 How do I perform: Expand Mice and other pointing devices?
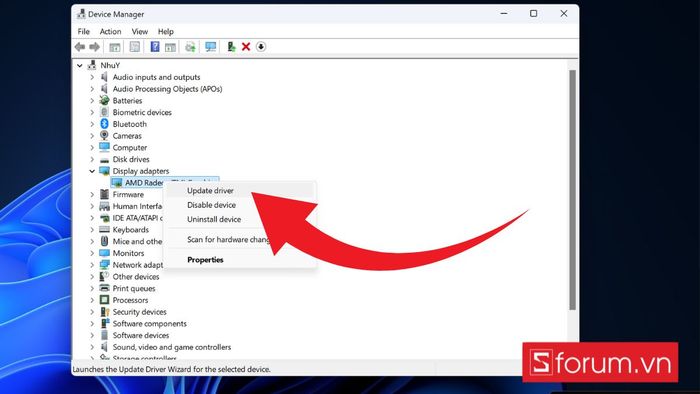[92, 241]
